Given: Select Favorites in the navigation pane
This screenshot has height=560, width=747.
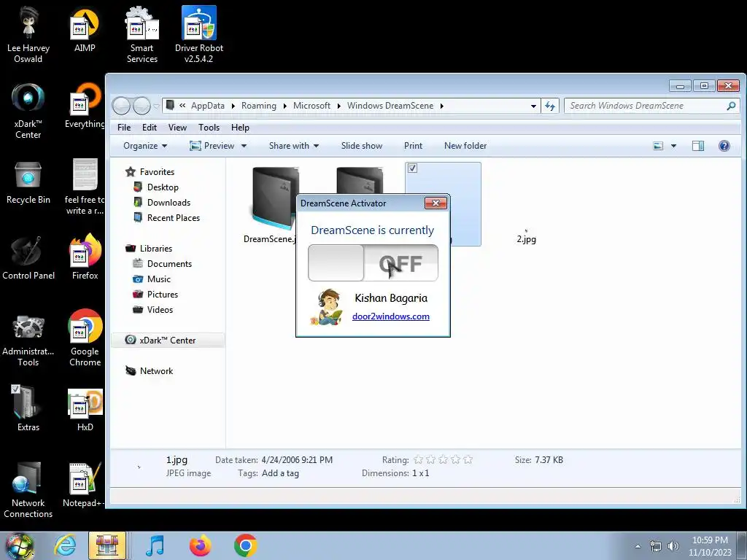Looking at the screenshot, I should (157, 172).
